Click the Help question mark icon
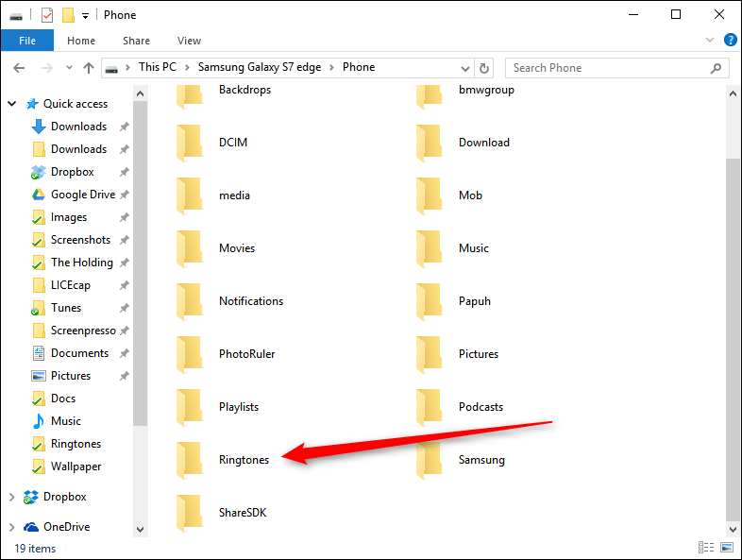Image resolution: width=742 pixels, height=560 pixels. click(730, 41)
